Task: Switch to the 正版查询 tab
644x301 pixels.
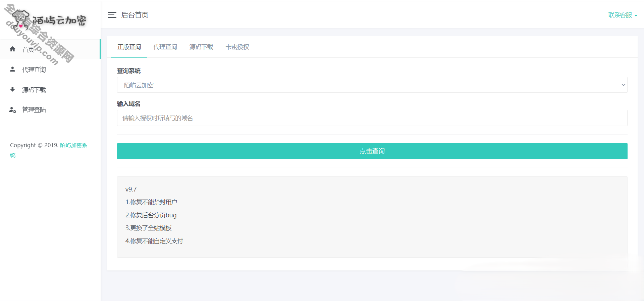Action: coord(129,47)
